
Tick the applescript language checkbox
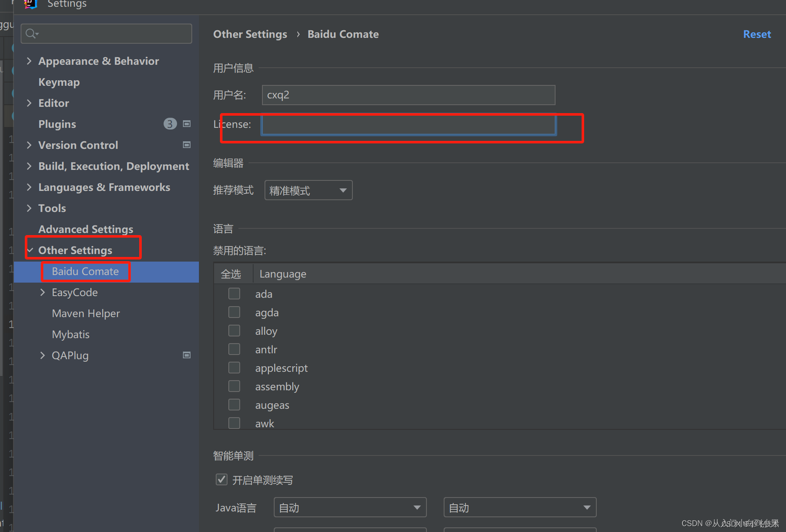[234, 368]
